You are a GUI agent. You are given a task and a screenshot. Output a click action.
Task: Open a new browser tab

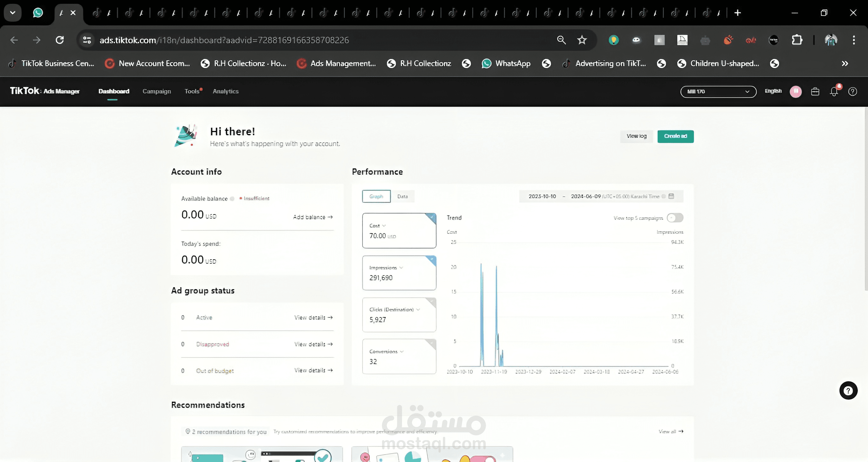coord(738,13)
